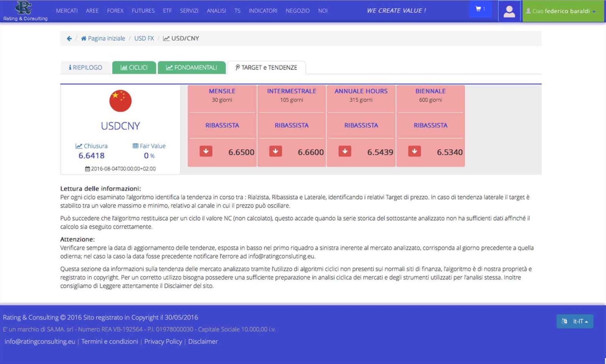The height and width of the screenshot is (364, 606).
Task: Select the TARGET e TENDENZE tab
Action: click(266, 67)
